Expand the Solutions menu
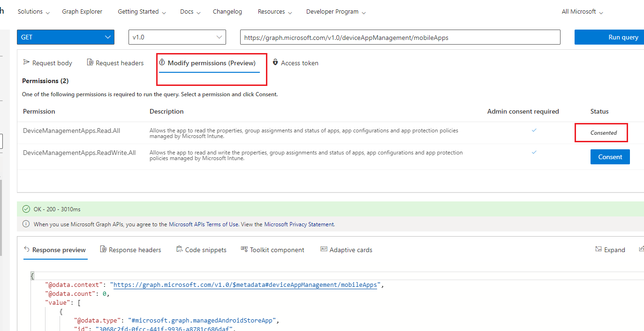644x331 pixels. coord(34,12)
